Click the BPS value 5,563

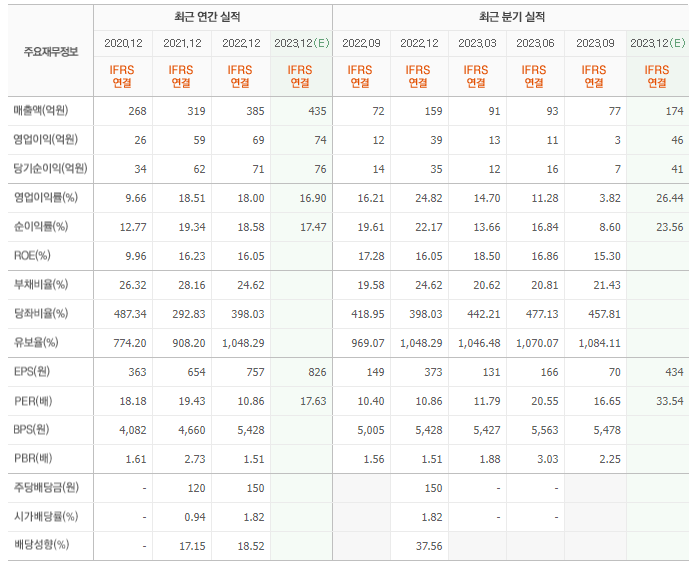click(545, 430)
